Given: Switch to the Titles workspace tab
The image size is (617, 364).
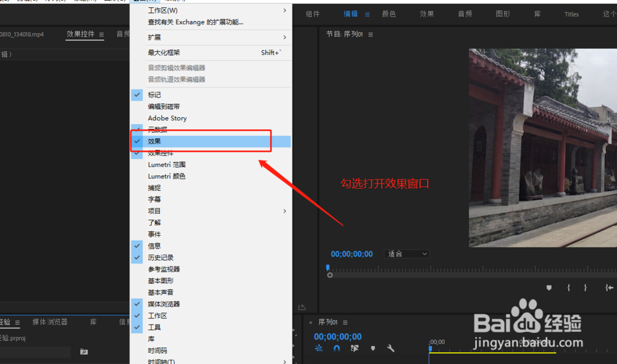Looking at the screenshot, I should 571,14.
